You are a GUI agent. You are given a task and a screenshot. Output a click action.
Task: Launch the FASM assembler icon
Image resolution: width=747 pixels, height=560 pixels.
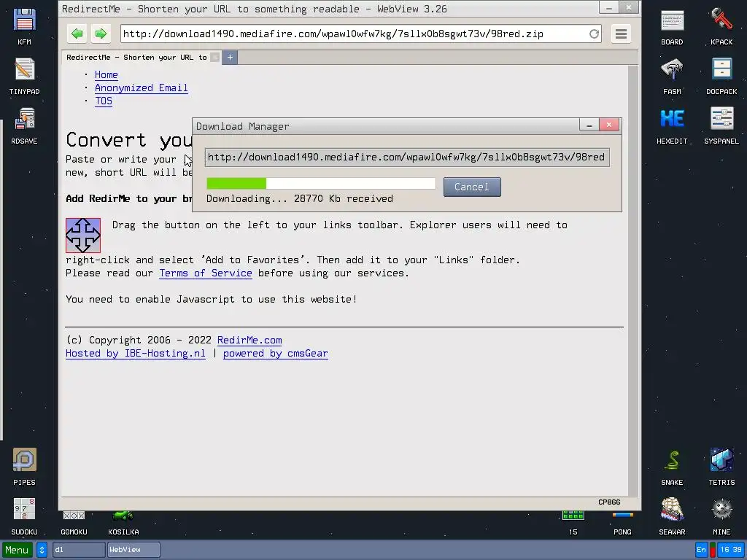pos(672,69)
